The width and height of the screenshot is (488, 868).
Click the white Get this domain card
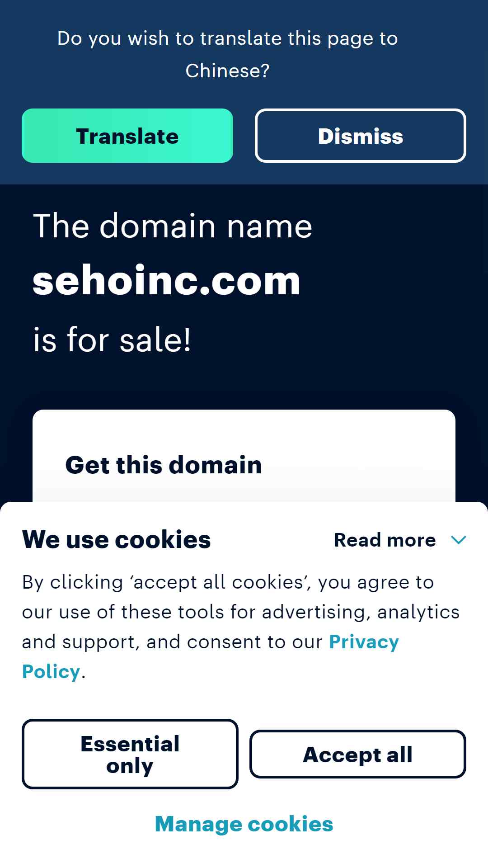244,456
